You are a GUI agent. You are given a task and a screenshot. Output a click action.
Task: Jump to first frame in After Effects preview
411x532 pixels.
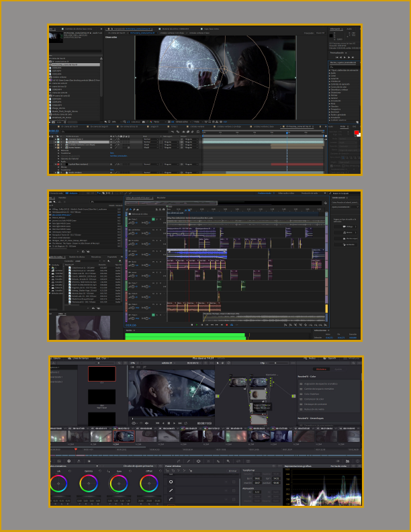click(336, 57)
